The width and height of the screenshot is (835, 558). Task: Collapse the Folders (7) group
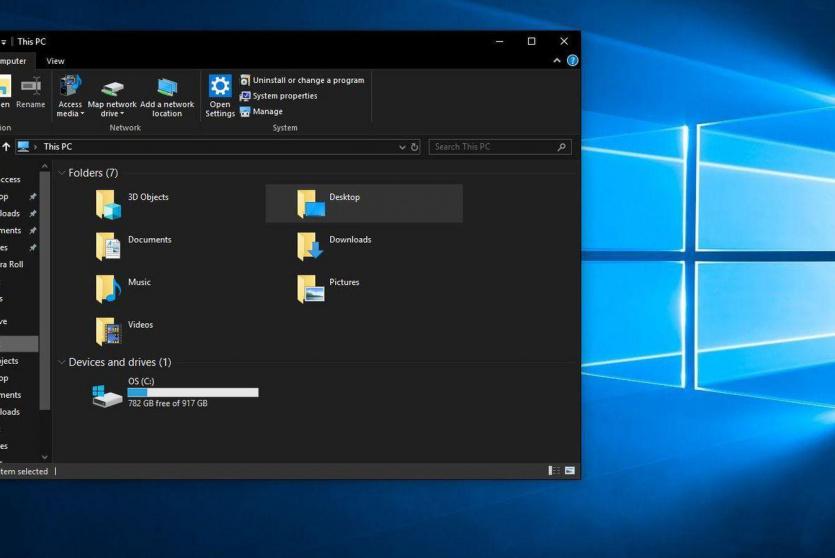click(x=62, y=173)
